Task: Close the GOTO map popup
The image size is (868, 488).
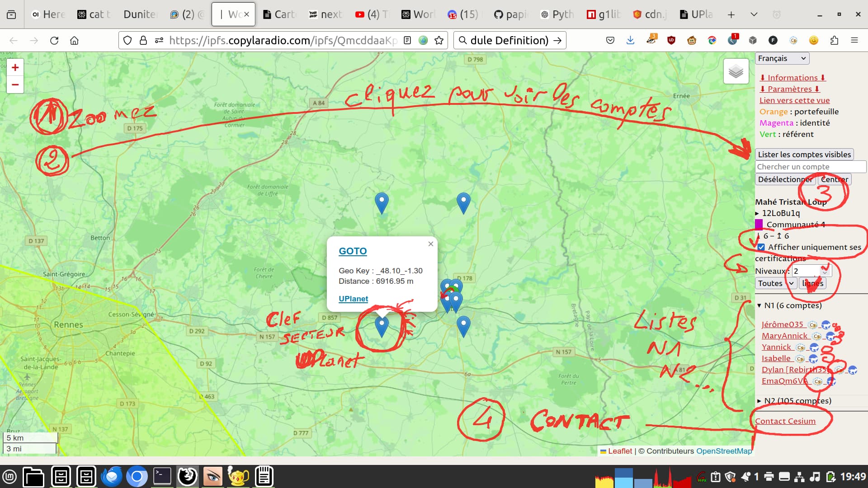Action: coord(430,244)
